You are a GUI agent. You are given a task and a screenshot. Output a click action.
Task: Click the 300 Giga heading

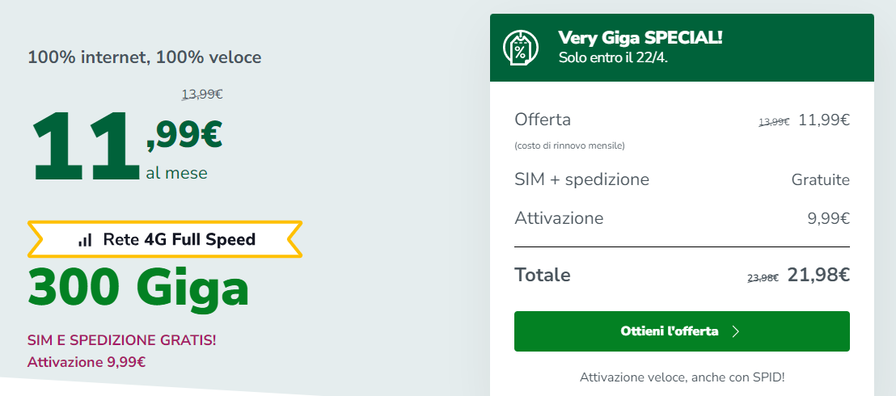point(138,290)
